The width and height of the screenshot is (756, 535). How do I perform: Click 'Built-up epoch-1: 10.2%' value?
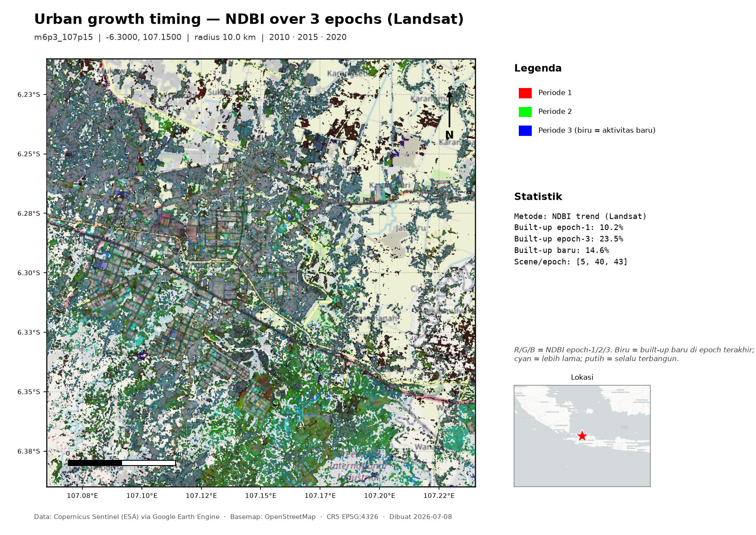pos(568,228)
